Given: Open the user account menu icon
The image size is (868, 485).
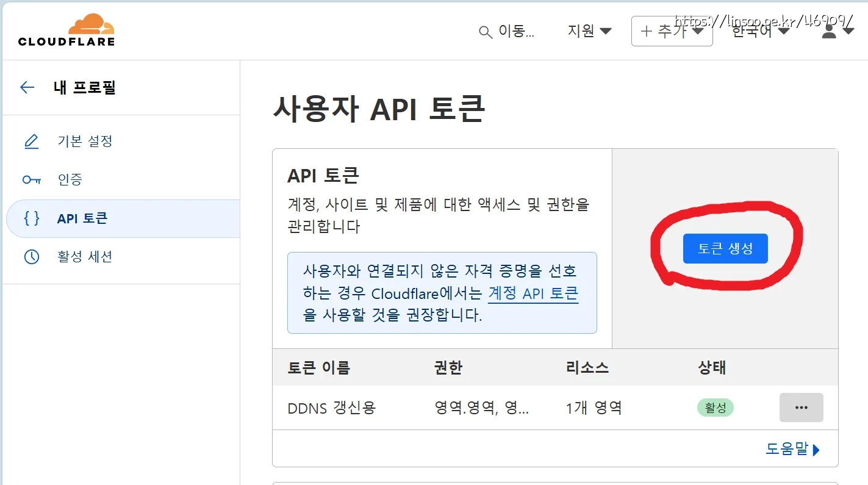Looking at the screenshot, I should coord(838,31).
